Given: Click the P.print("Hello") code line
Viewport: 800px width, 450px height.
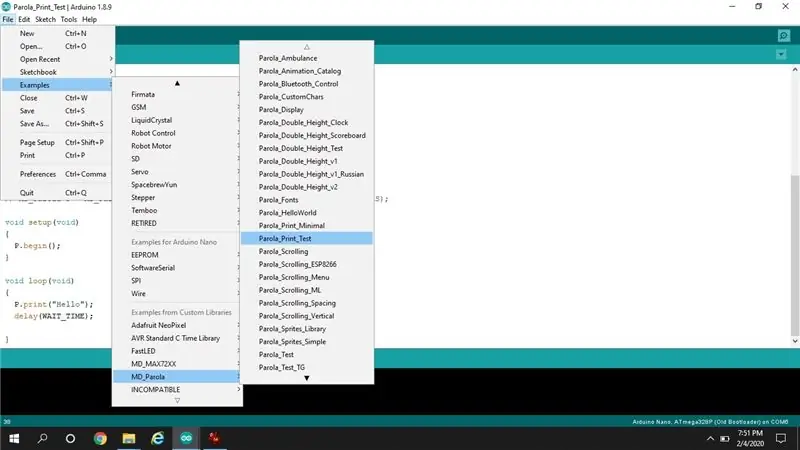Looking at the screenshot, I should pos(54,304).
